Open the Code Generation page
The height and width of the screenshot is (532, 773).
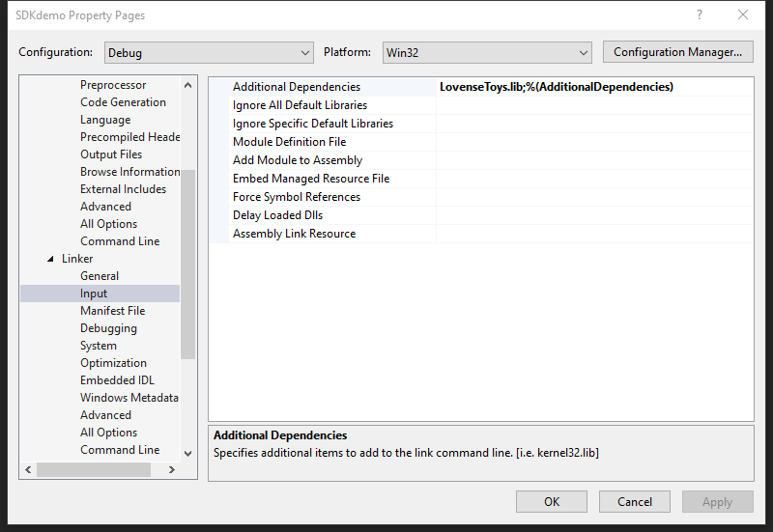[x=123, y=102]
